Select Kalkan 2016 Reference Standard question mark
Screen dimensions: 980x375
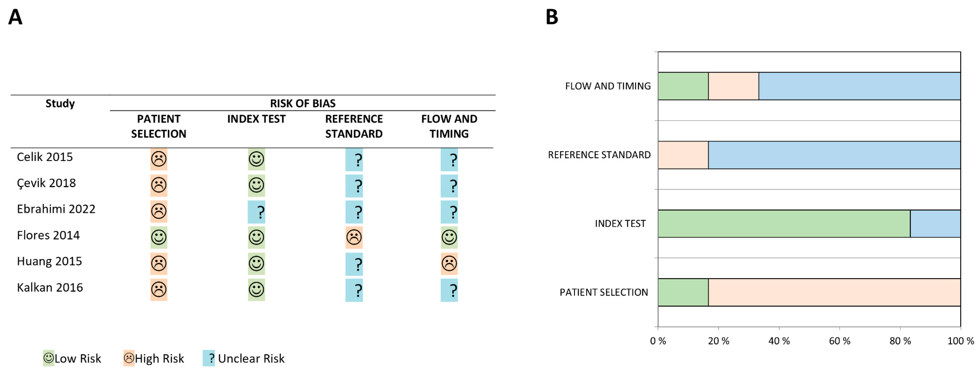coord(354,290)
